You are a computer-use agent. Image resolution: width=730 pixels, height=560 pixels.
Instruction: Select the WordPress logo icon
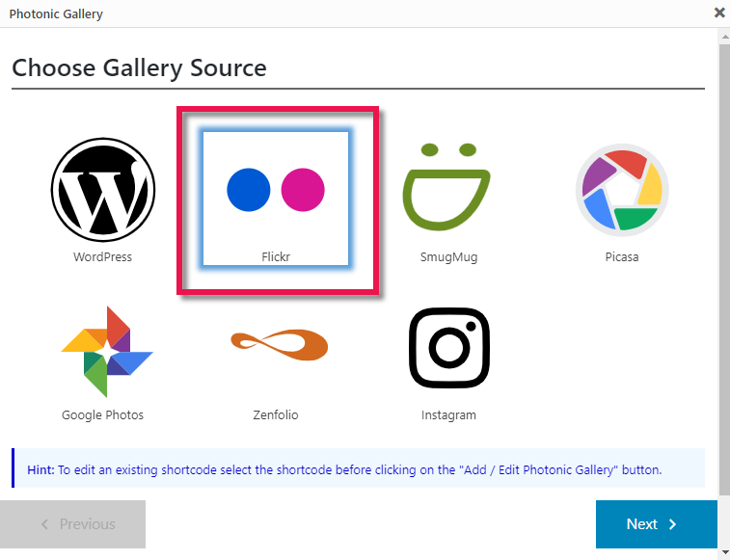[x=102, y=190]
